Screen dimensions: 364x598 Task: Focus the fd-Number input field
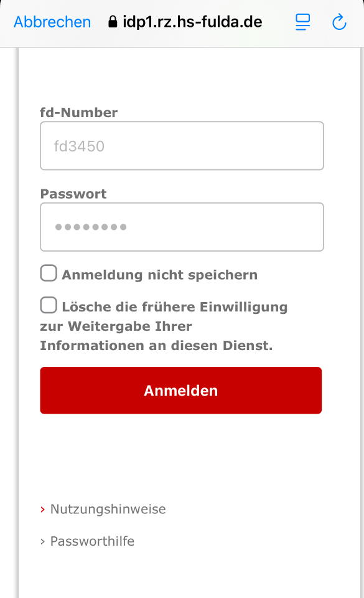click(182, 146)
